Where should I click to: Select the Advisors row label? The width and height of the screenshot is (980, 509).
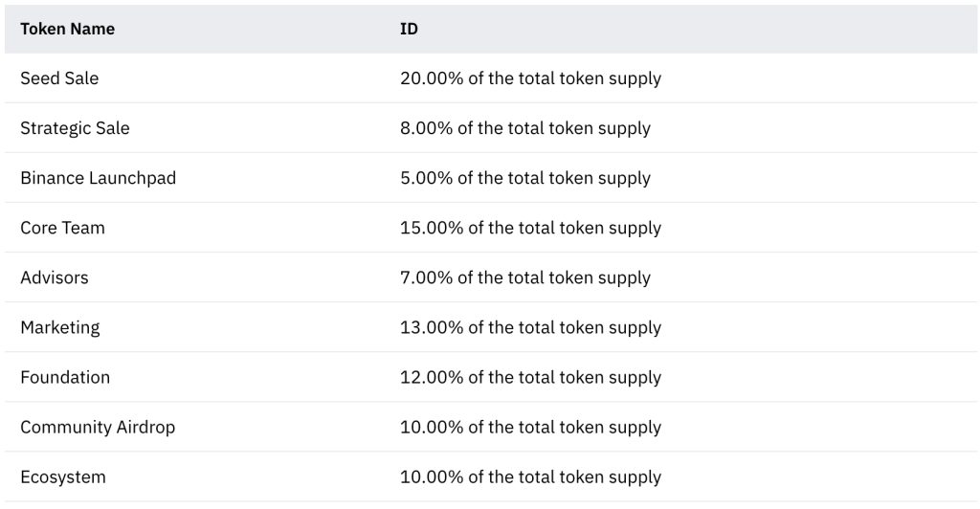coord(55,277)
